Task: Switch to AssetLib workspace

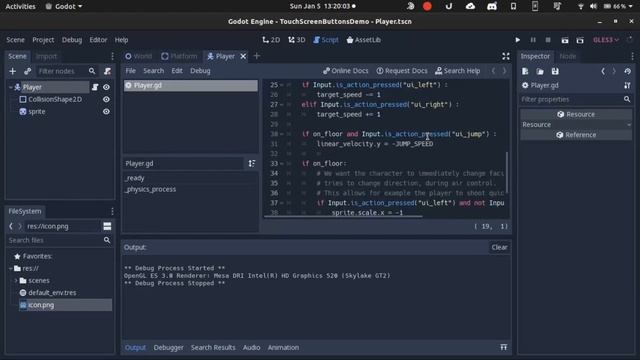Action: [x=364, y=40]
